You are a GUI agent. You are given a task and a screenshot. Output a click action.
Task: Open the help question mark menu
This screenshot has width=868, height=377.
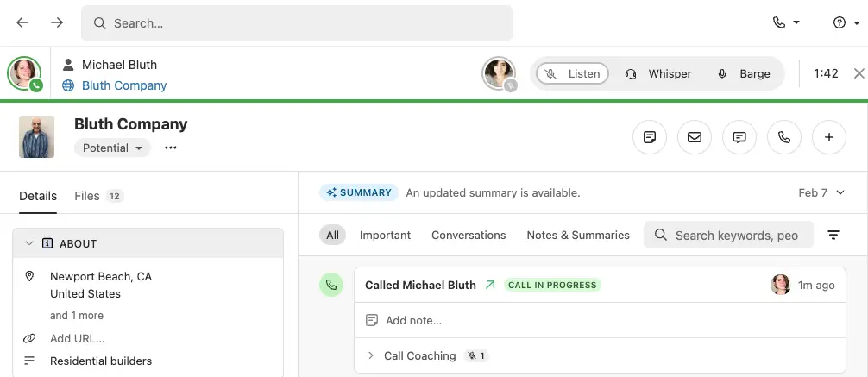[x=847, y=22]
